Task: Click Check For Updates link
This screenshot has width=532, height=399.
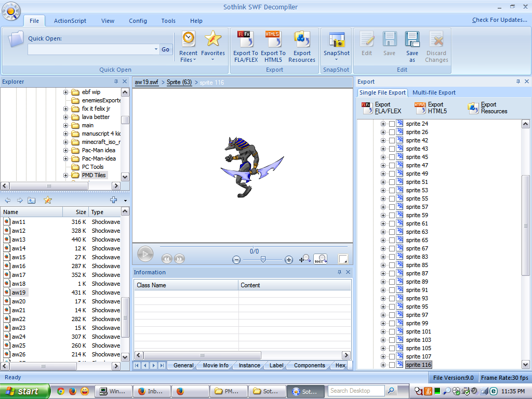Action: tap(500, 20)
